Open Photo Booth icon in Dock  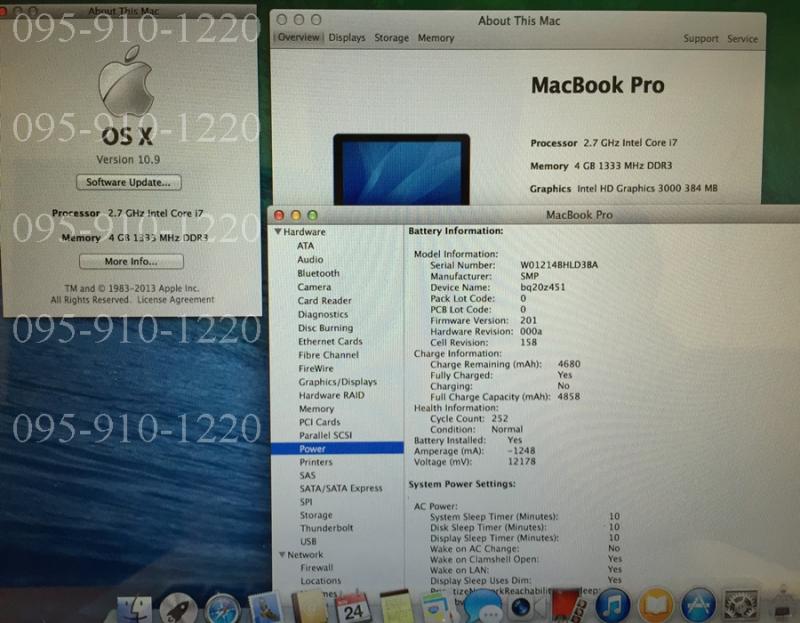point(569,606)
